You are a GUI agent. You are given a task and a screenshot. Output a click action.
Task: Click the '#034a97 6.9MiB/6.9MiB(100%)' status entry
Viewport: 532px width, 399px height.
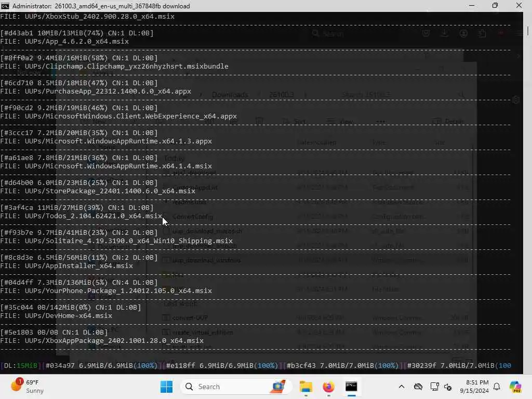(x=101, y=365)
